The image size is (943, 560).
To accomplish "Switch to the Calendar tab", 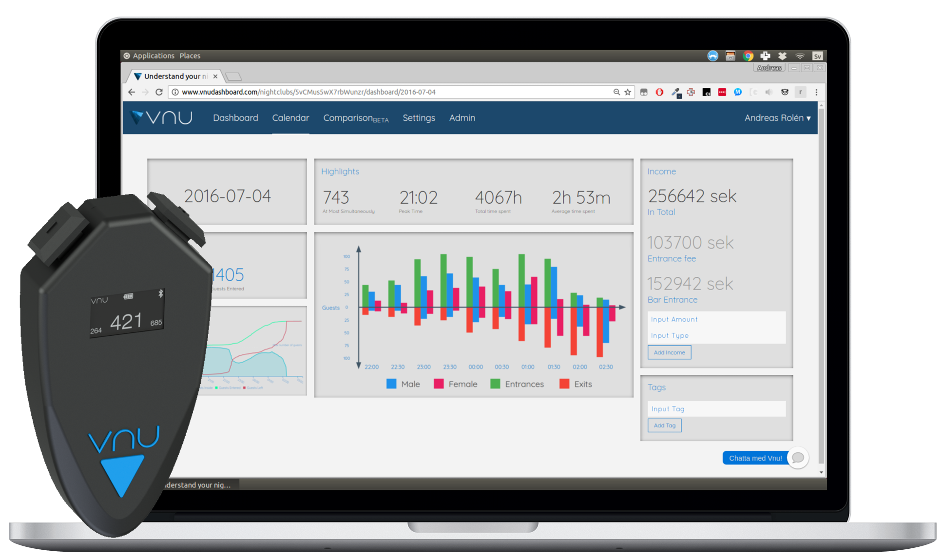I will pos(289,118).
